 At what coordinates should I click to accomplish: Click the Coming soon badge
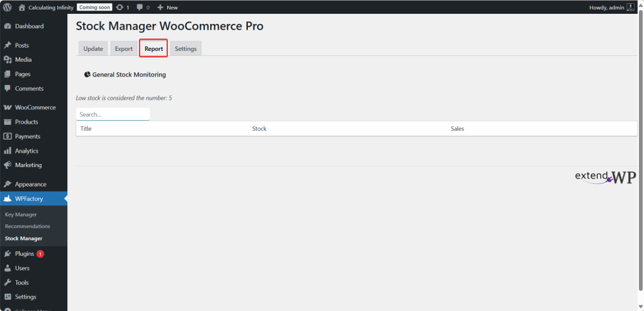[x=94, y=8]
